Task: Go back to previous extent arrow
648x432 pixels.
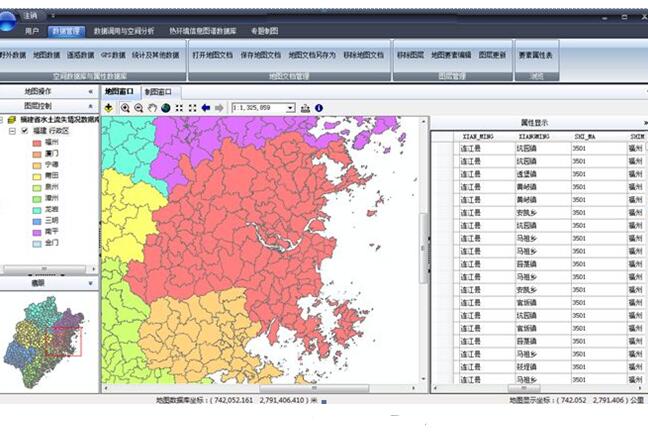Action: coord(205,107)
